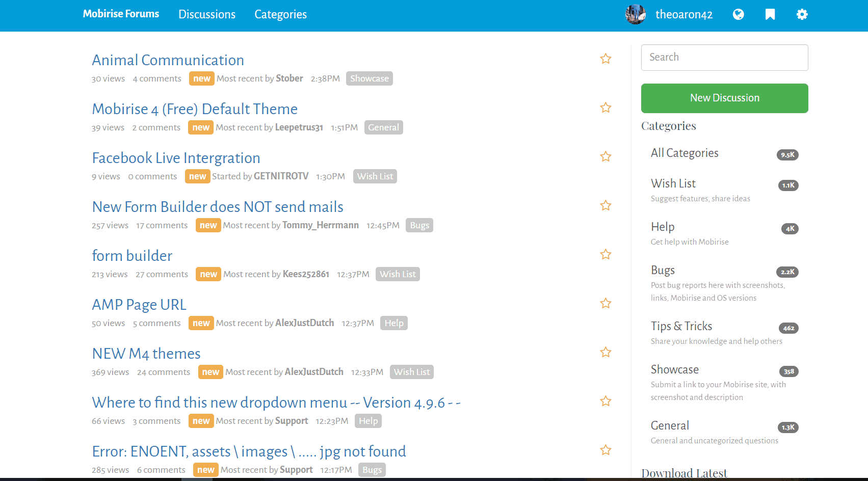Bookmark Mobirise 4 (Free) Default Theme star
This screenshot has width=868, height=481.
606,108
